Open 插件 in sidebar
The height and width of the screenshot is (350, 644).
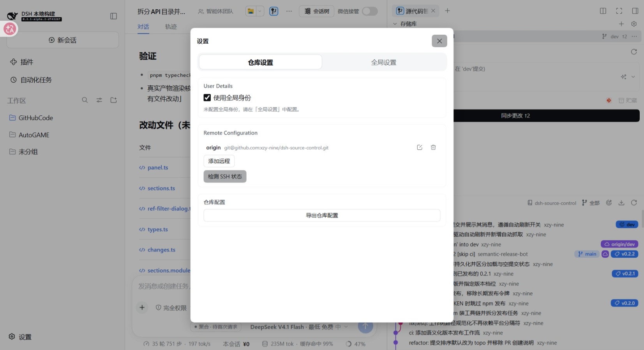click(x=26, y=62)
